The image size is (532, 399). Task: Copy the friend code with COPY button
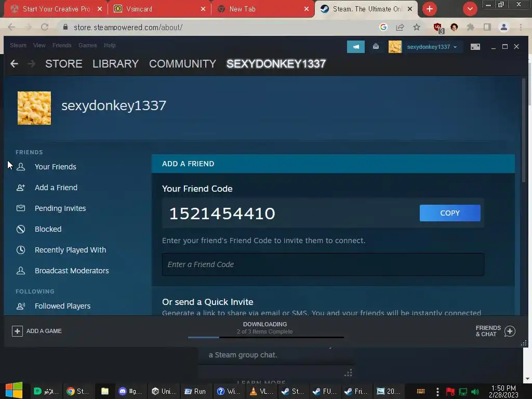450,213
